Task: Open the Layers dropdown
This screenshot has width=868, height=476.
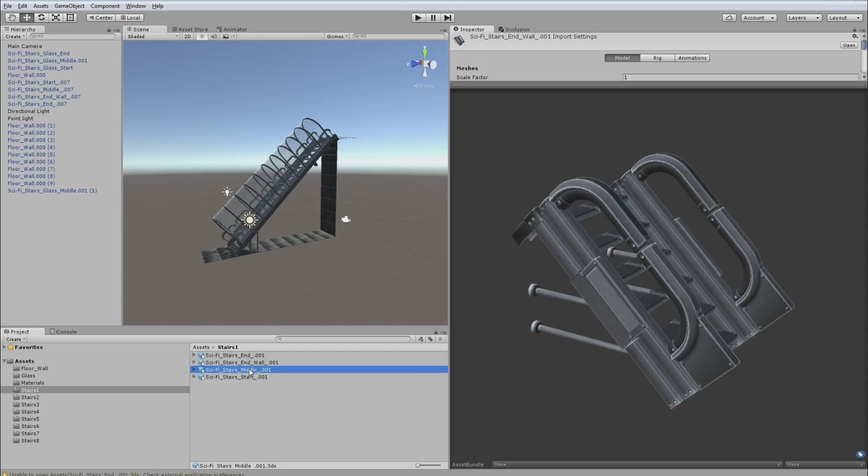Action: coord(804,17)
